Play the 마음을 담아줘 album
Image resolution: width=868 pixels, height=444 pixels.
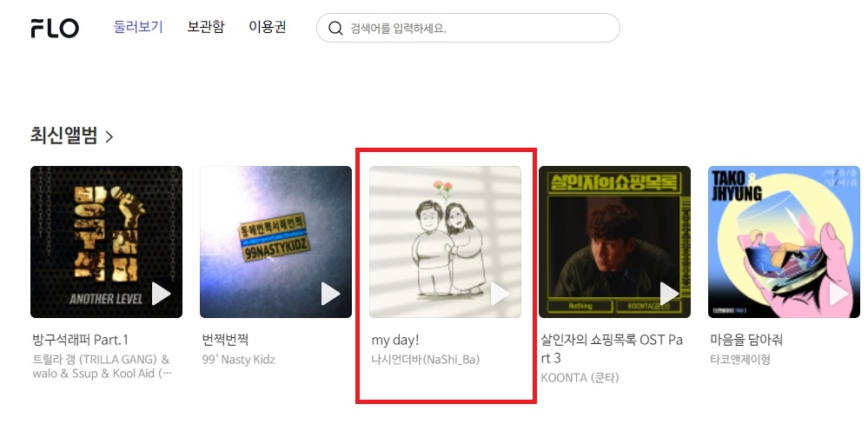coord(838,294)
